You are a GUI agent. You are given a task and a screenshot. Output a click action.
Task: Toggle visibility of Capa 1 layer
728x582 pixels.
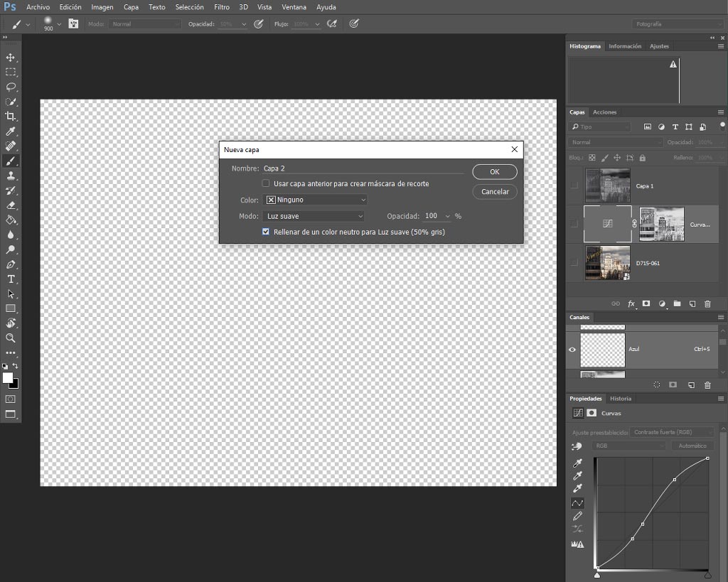click(x=574, y=185)
